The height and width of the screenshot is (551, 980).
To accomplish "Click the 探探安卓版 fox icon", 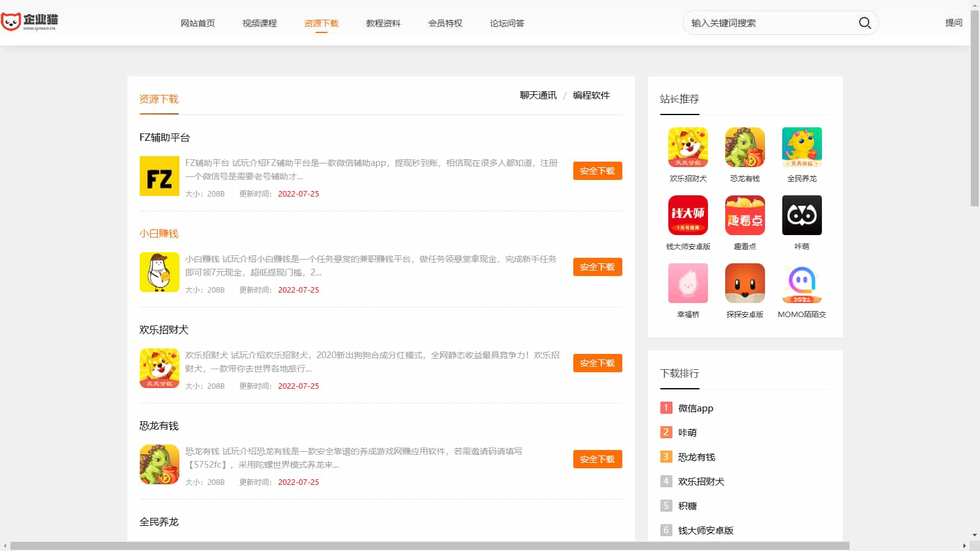I will click(x=745, y=283).
